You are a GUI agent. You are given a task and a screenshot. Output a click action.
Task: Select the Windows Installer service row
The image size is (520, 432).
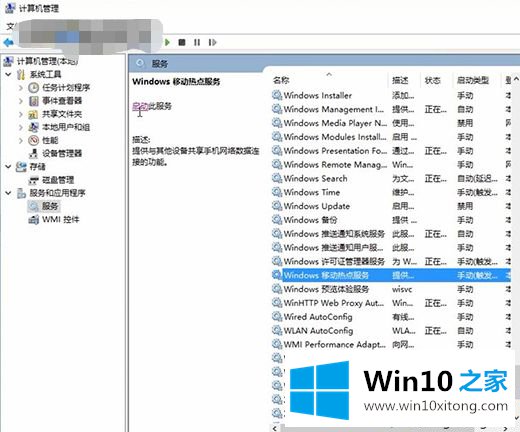(391, 96)
